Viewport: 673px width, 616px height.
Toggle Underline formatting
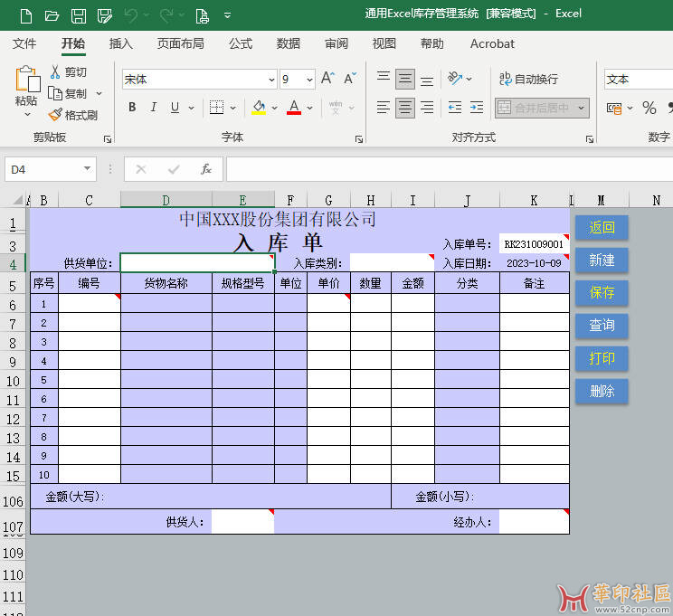click(x=175, y=107)
